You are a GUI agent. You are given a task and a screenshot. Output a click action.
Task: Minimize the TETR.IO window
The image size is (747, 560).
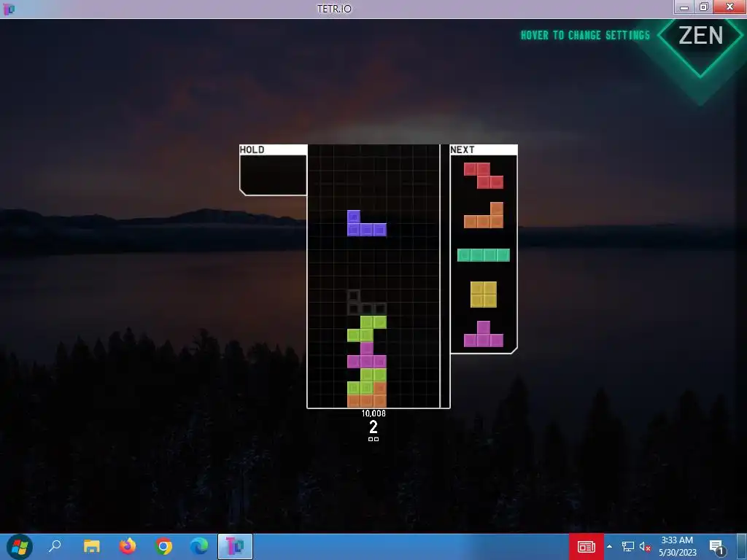[684, 7]
